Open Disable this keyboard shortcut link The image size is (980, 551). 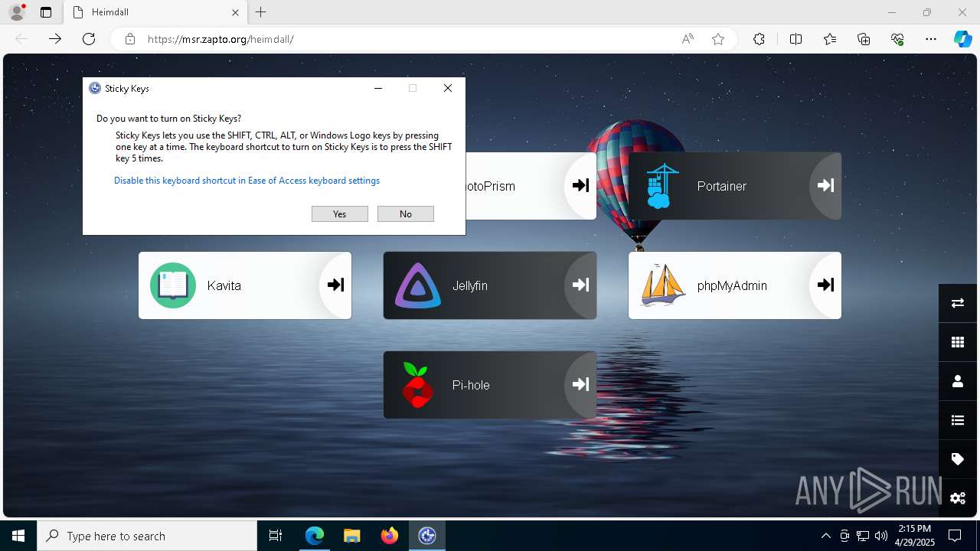coord(247,181)
